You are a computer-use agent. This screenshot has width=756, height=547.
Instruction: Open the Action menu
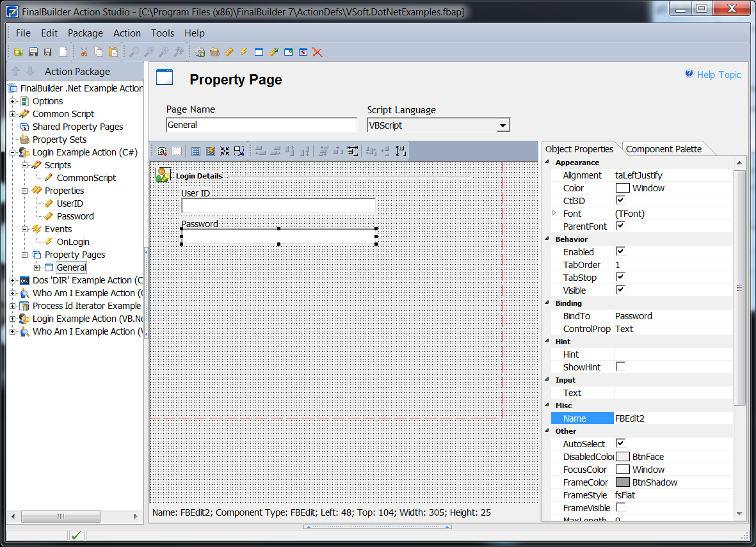(x=127, y=33)
